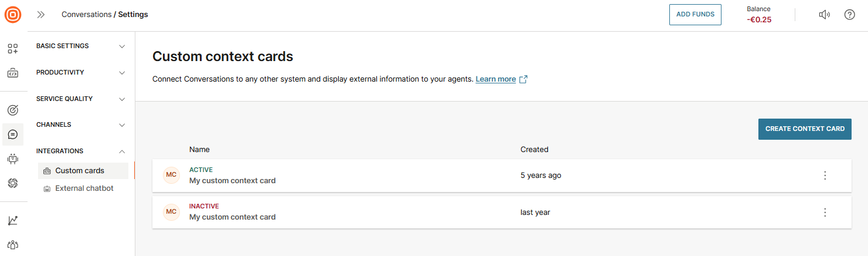868x256 pixels.
Task: Expand the BASIC SETTINGS section
Action: 81,46
